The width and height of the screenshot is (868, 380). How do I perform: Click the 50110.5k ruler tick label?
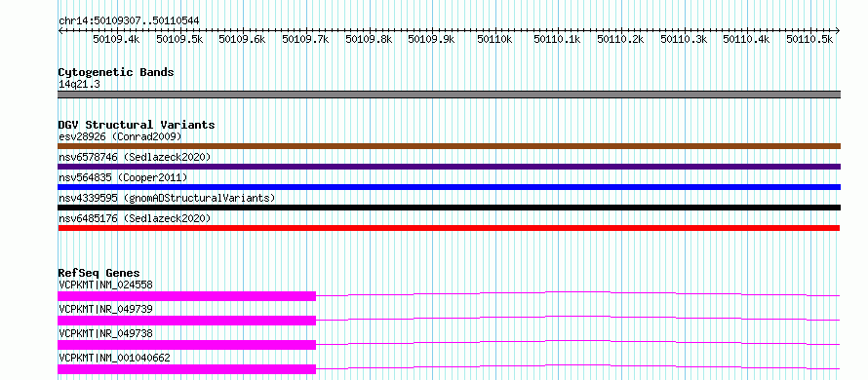coord(809,39)
